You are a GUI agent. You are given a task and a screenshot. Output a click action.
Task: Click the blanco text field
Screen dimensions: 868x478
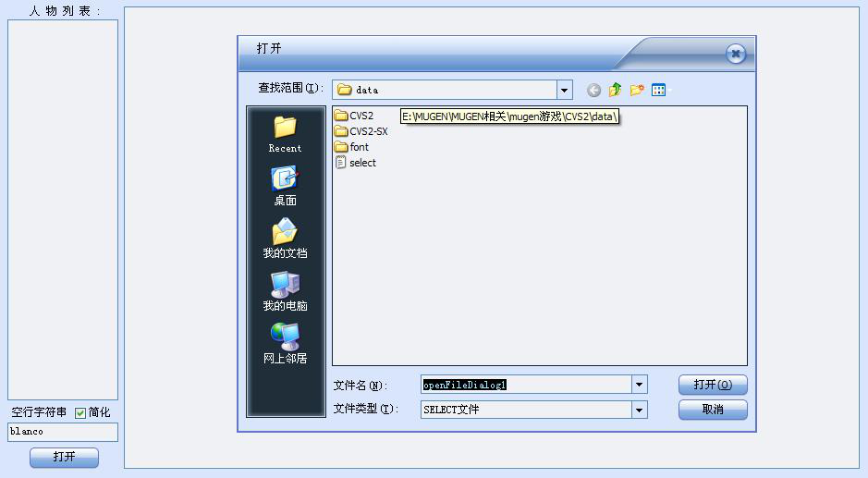(63, 432)
